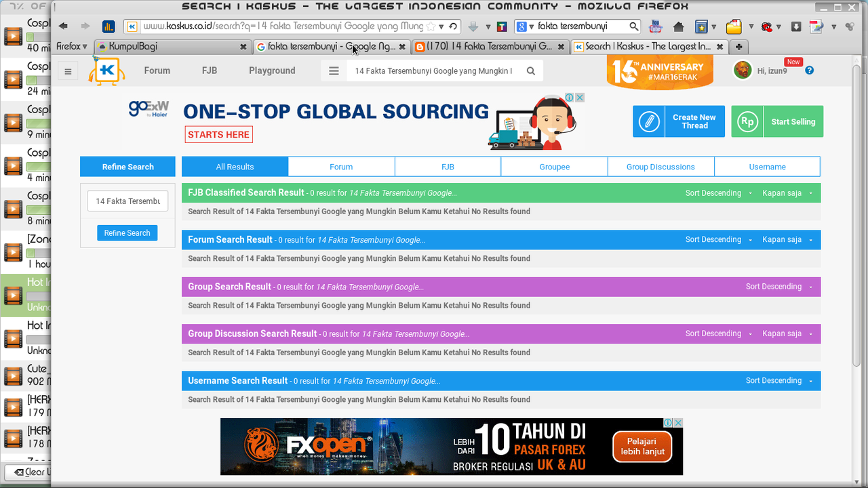Click the dark download-box toolbar icon
The image size is (868, 488).
[796, 27]
